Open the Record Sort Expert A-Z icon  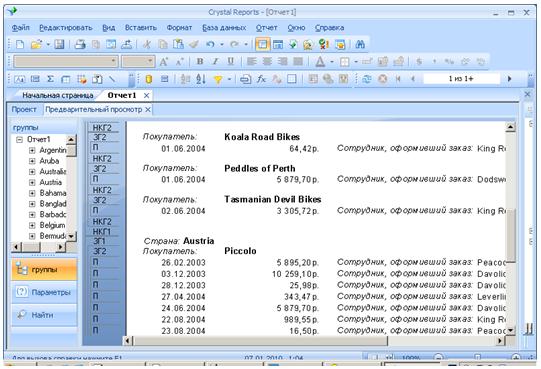(x=201, y=79)
